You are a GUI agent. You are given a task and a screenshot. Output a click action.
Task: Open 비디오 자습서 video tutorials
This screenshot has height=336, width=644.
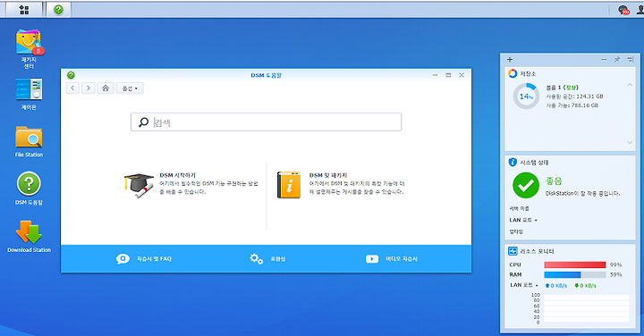(392, 259)
